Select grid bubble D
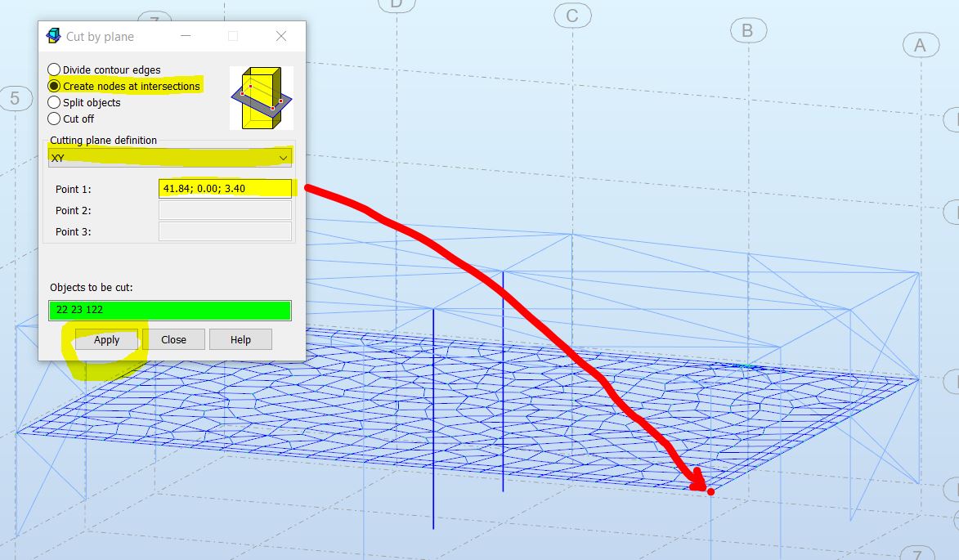The image size is (959, 560). click(395, 5)
